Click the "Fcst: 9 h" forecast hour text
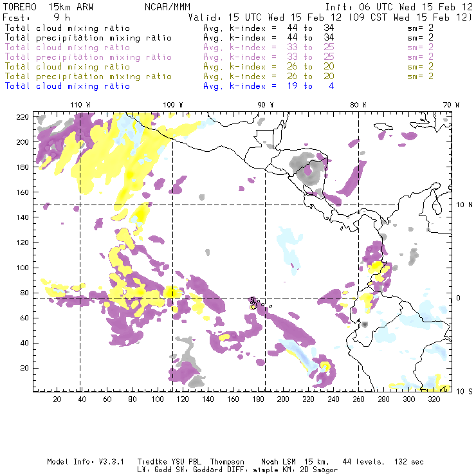Image resolution: width=476 pixels, height=476 pixels. 36,17
